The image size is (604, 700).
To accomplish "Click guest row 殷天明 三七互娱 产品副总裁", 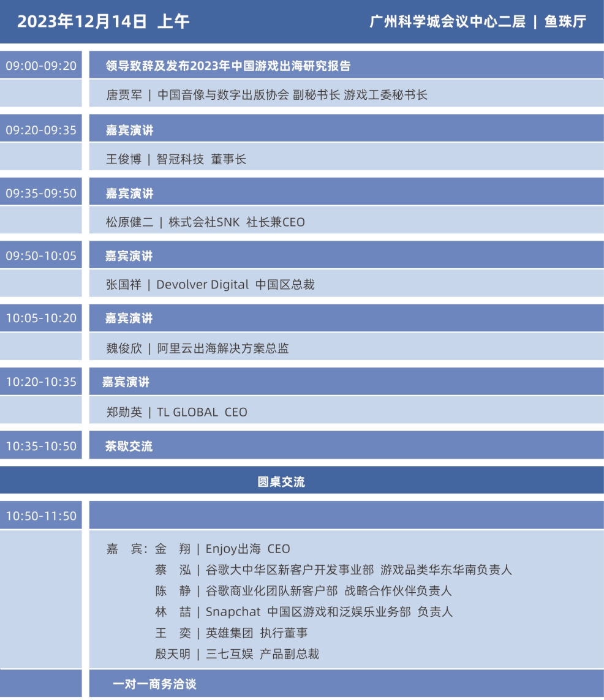I will [237, 654].
